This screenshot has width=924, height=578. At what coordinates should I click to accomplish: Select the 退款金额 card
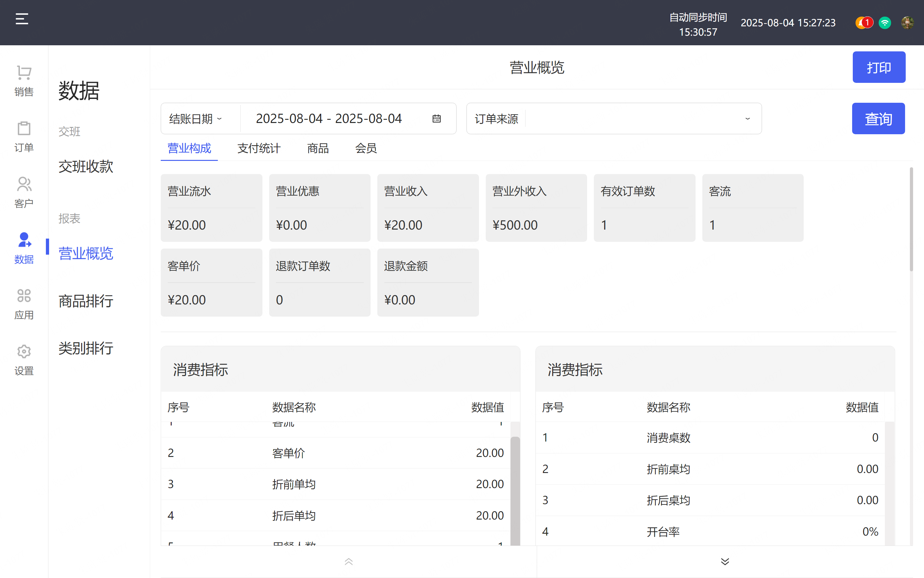pyautogui.click(x=428, y=283)
